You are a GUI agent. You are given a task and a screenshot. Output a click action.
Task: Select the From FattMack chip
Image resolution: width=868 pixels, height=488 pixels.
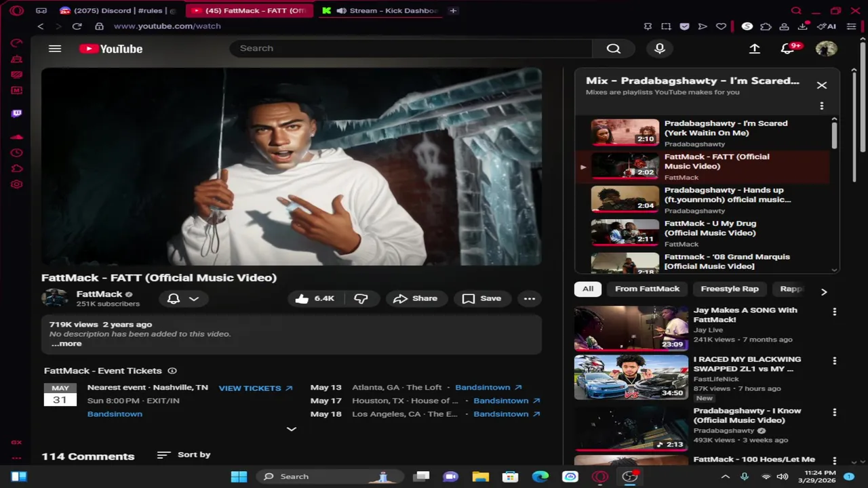tap(647, 289)
